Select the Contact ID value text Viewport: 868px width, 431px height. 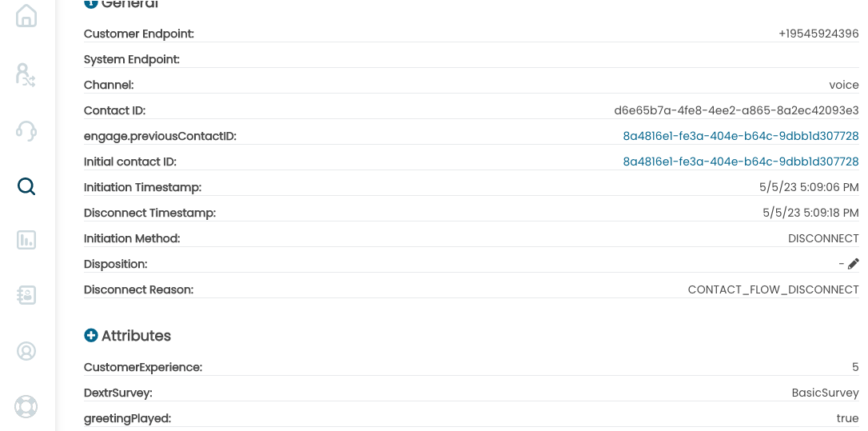(736, 111)
